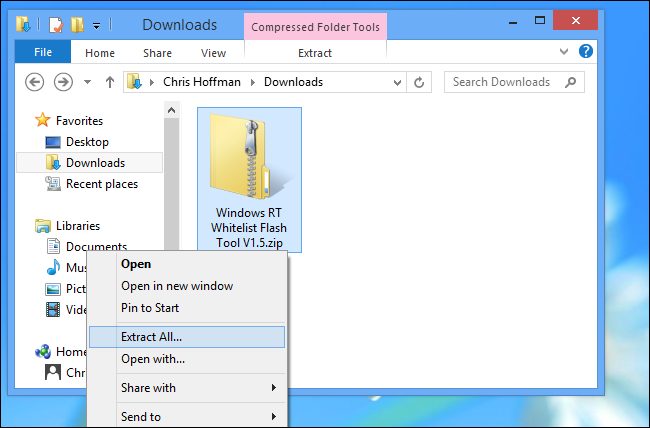650x428 pixels.
Task: Click the address bar folder icon
Action: (134, 82)
